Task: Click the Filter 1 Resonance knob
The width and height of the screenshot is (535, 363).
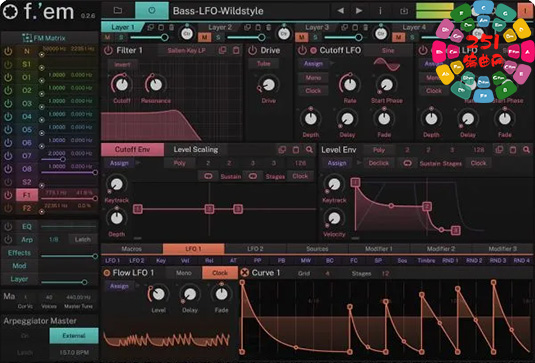Action: (156, 84)
